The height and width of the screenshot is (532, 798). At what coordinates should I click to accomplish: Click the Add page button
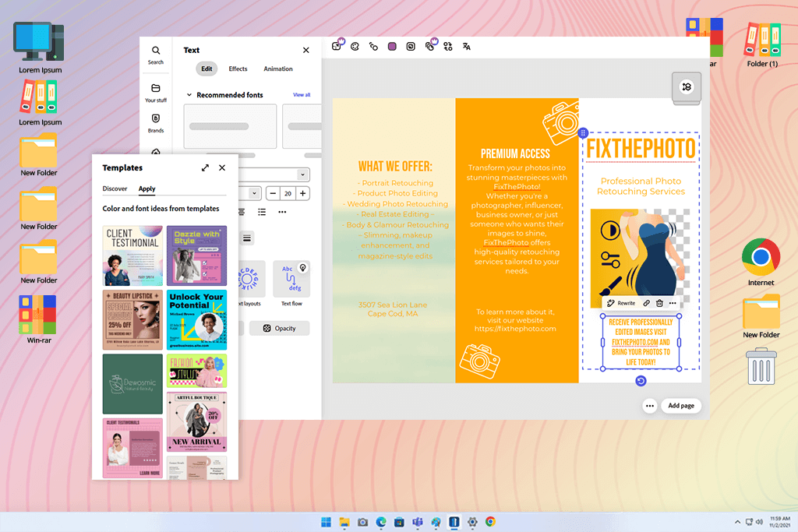click(681, 405)
